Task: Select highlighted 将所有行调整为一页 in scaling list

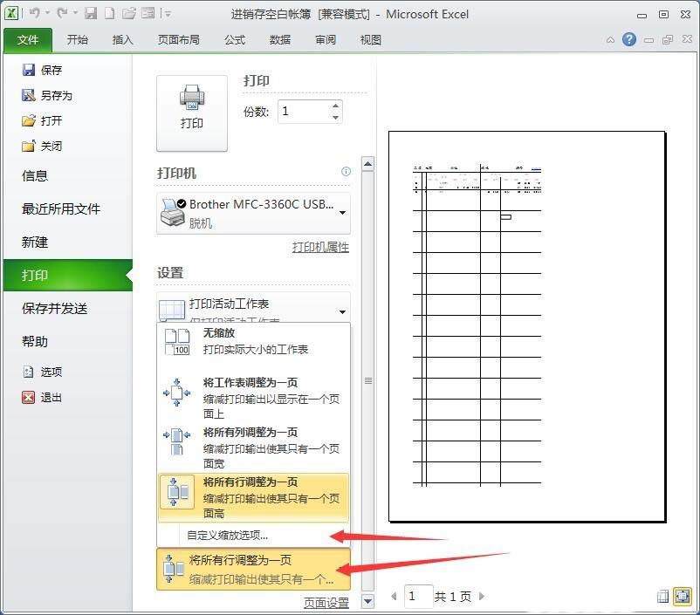Action: click(x=254, y=497)
